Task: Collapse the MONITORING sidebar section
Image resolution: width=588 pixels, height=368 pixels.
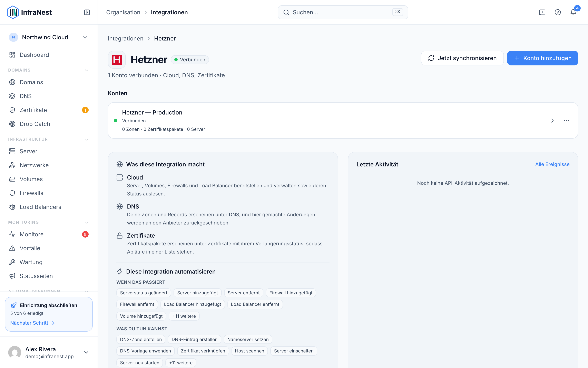Action: coord(87,222)
